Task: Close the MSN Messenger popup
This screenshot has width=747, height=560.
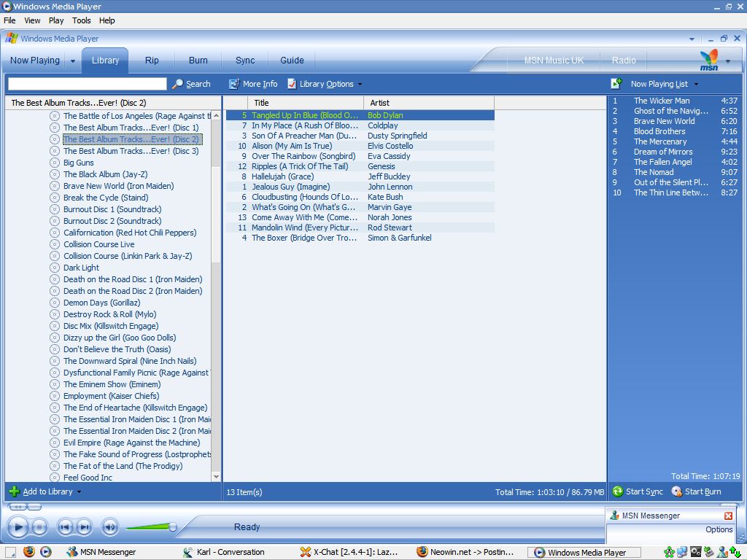Action: 729,516
